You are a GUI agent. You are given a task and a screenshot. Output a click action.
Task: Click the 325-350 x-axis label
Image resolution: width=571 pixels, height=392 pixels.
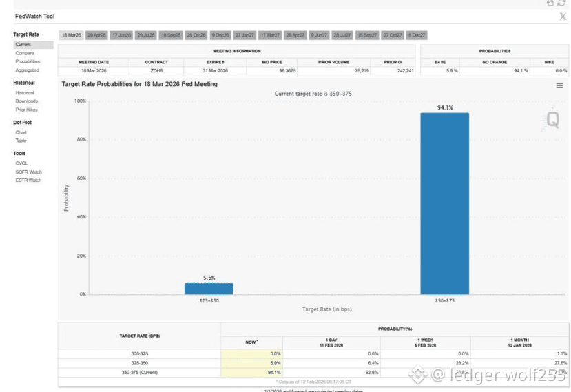click(209, 301)
